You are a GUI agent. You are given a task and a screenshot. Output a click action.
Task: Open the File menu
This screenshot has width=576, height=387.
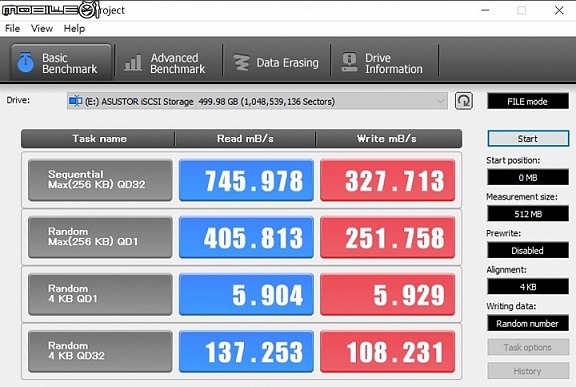click(x=12, y=28)
